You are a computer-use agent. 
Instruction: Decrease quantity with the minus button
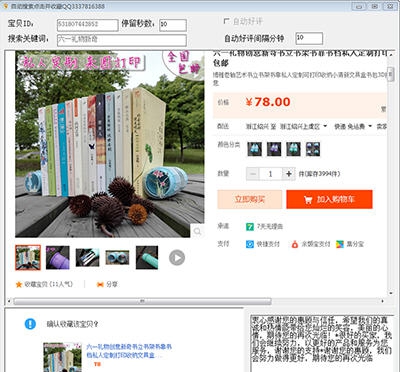(253, 174)
